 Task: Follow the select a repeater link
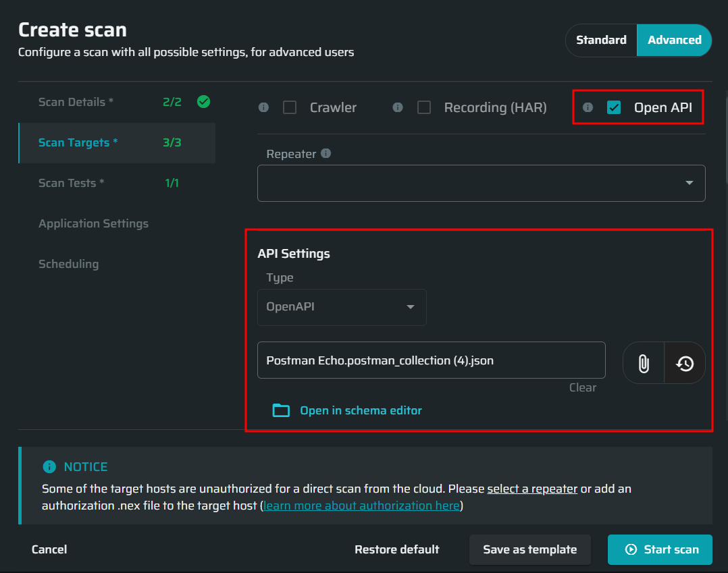click(532, 489)
